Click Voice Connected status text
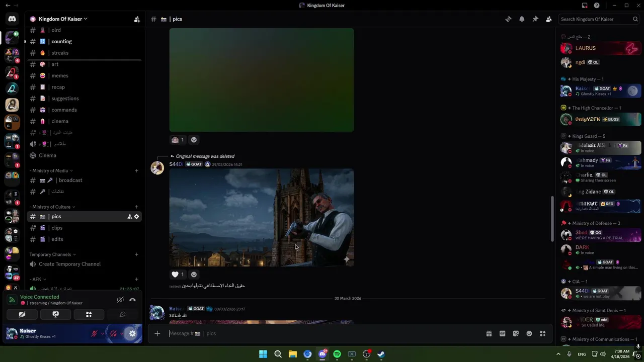 [x=40, y=297]
